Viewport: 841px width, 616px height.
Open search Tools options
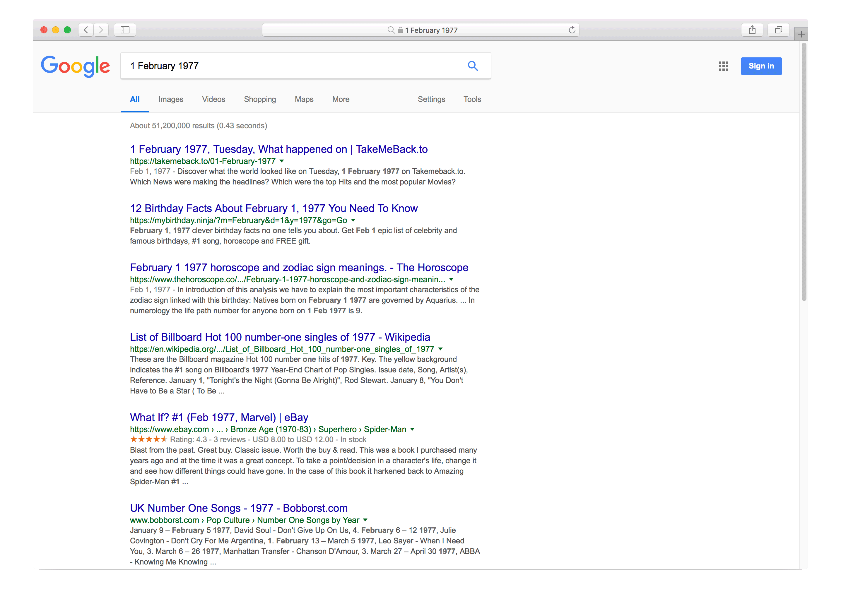click(472, 100)
